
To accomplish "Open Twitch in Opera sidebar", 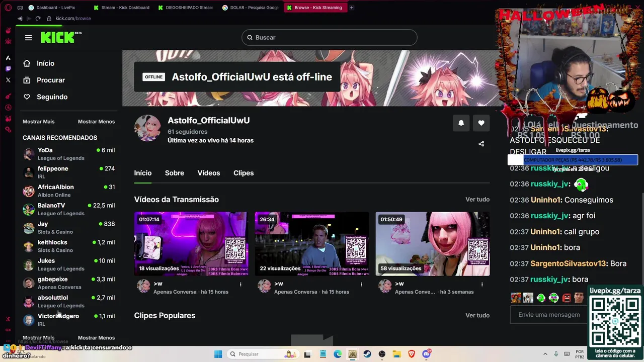I will [8, 69].
